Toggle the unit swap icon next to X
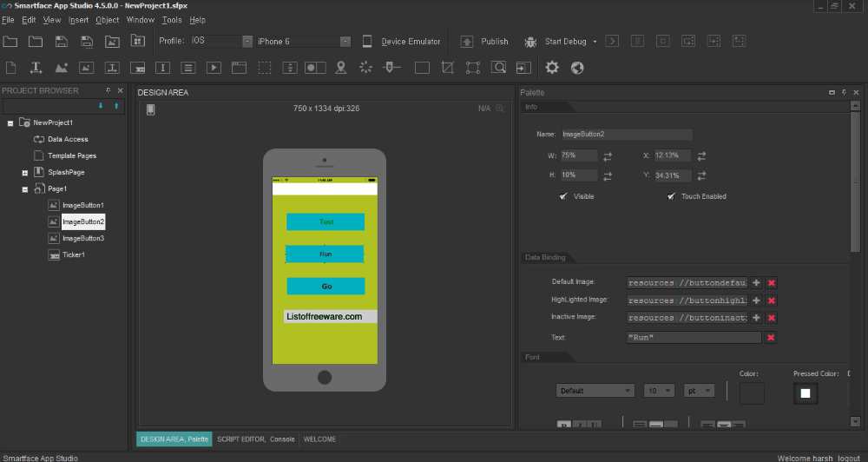868x462 pixels. tap(701, 157)
